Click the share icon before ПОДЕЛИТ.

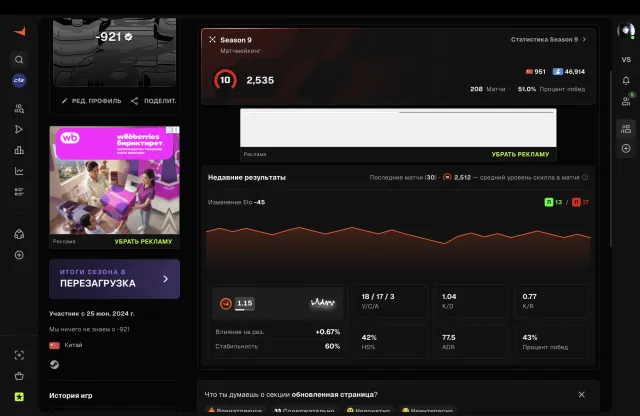134,100
